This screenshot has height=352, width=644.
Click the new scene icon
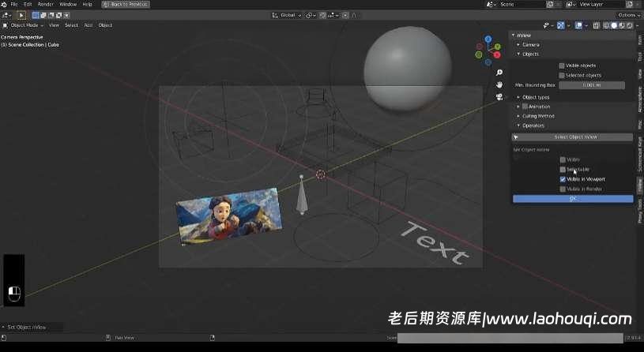[549, 4]
